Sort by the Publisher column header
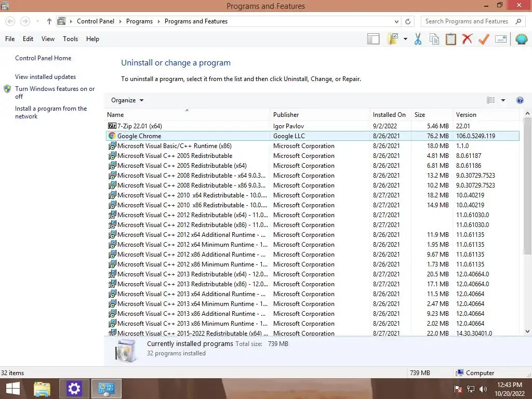This screenshot has height=399, width=532. coord(320,115)
